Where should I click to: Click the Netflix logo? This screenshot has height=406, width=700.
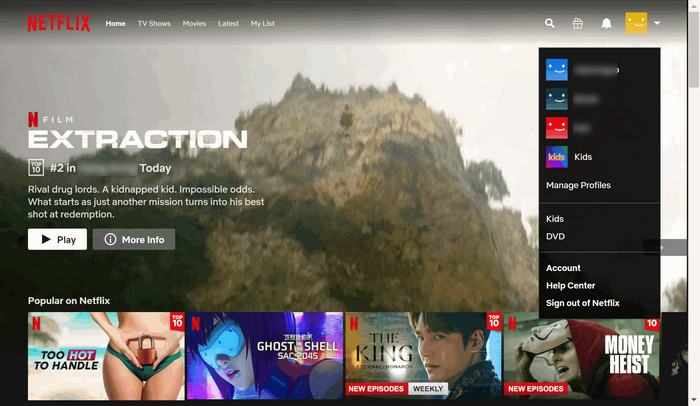pos(59,23)
